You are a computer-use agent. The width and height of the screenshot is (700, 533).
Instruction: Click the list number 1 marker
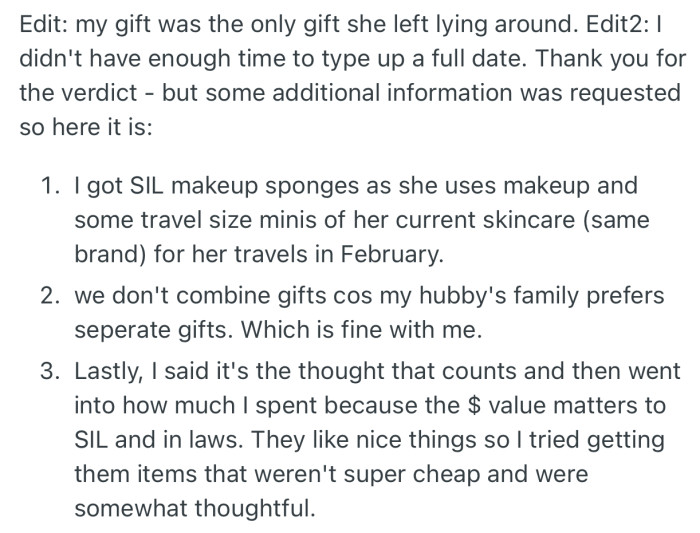click(50, 185)
